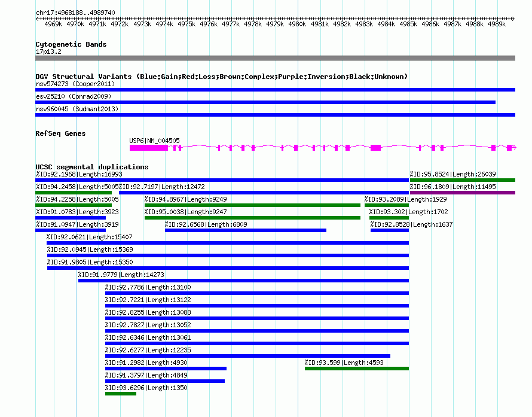Click variant esv25210 (Conrad2009) label

74,96
